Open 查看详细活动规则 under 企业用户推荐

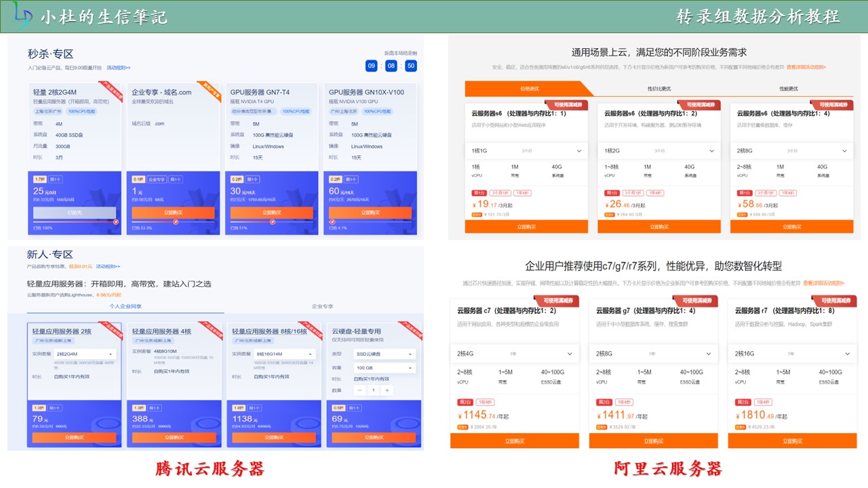[x=824, y=283]
